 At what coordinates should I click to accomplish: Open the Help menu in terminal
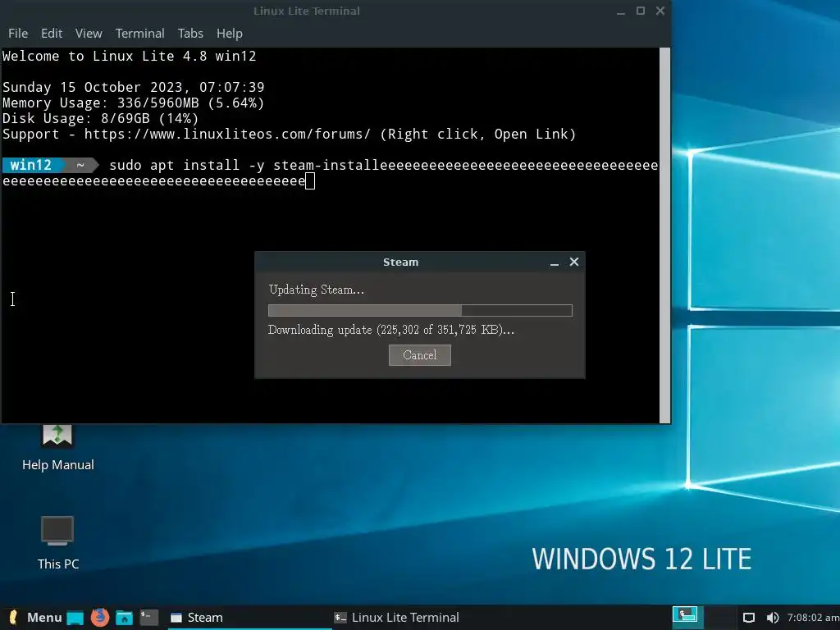(230, 33)
